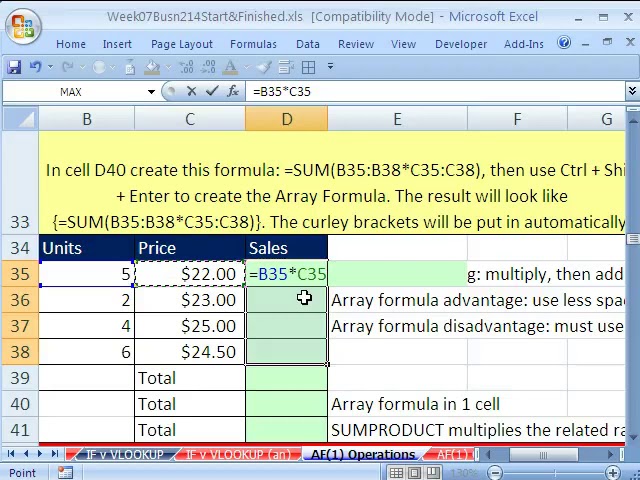Click the sort/filter list icon in toolbar
640x480 pixels.
coord(286,67)
